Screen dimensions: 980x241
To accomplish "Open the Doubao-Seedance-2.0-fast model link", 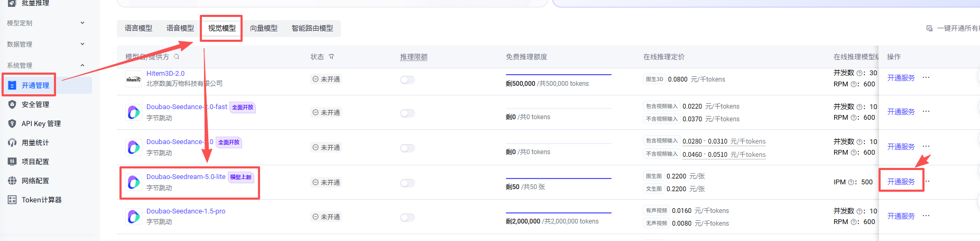I will click(187, 107).
